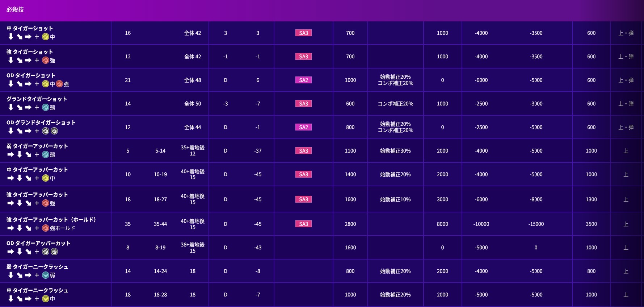This screenshot has width=644, height=307.
Task: Select the 強 タイガーアッパーカット move name
Action: pyautogui.click(x=37, y=195)
